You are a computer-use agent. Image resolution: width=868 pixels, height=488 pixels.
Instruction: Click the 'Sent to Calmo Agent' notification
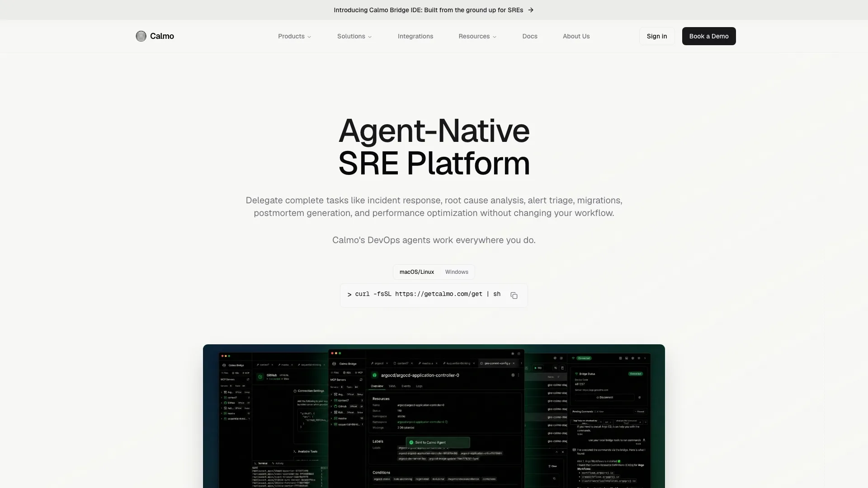[x=438, y=442]
